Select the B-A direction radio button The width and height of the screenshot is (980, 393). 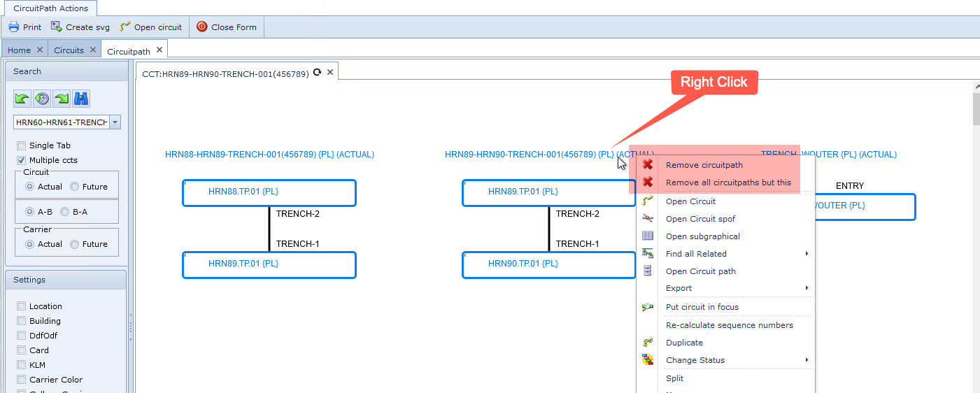point(64,211)
